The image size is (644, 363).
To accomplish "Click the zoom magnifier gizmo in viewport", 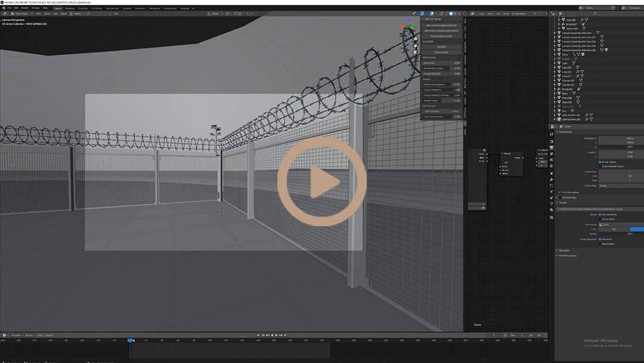I will [416, 39].
